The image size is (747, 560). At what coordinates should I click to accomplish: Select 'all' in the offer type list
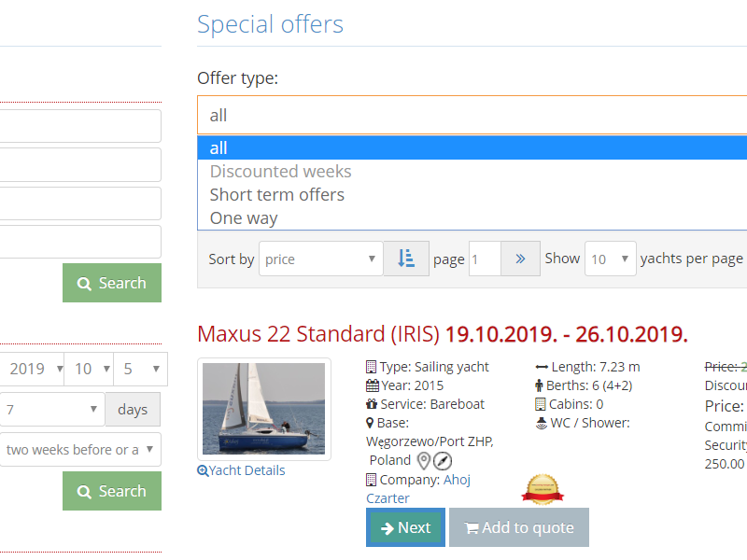point(218,148)
